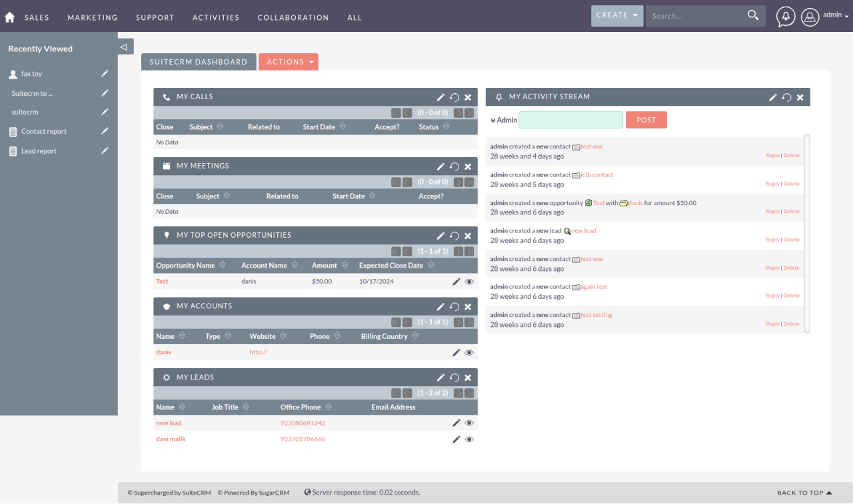Select the SuiteCRM Dashboard tab

click(x=198, y=62)
